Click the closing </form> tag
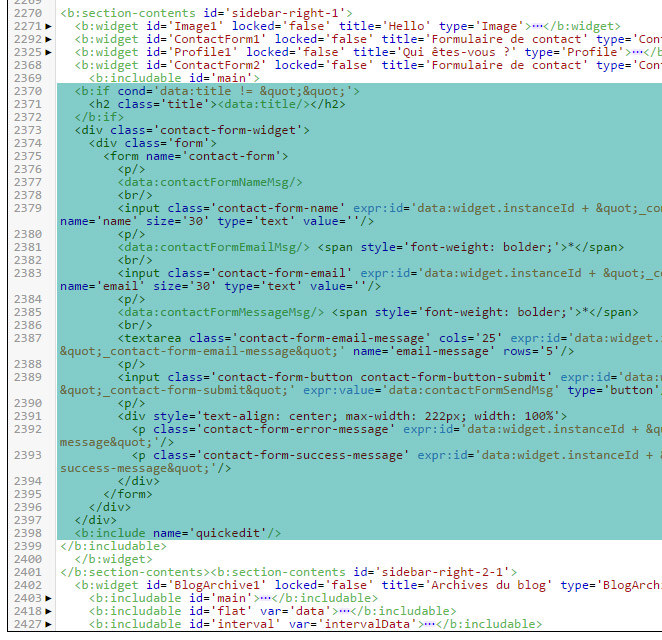This screenshot has height=640, width=662. [128, 494]
